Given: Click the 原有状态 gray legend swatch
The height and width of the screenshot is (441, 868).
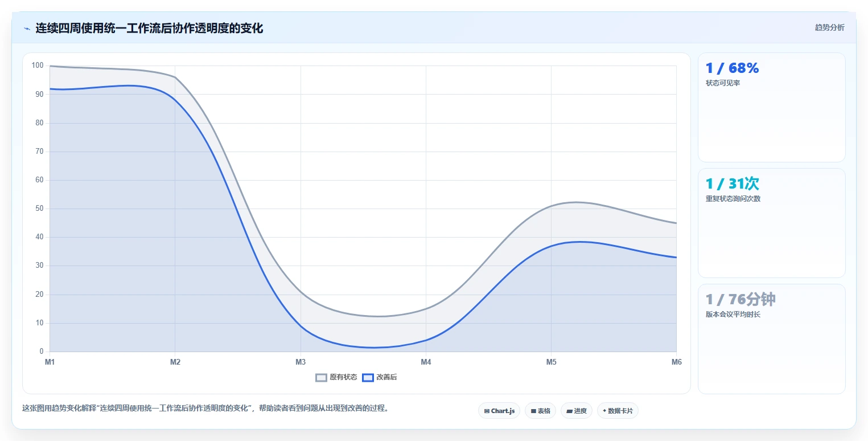Looking at the screenshot, I should (x=322, y=377).
